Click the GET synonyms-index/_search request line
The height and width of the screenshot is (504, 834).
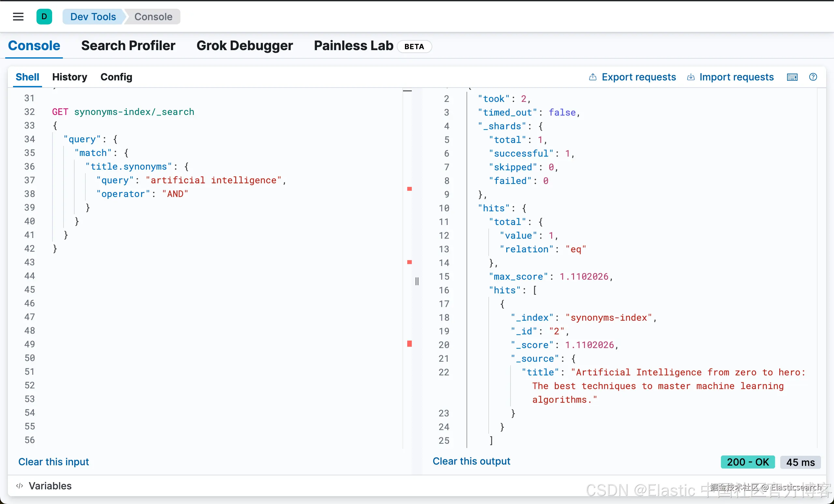click(x=123, y=112)
